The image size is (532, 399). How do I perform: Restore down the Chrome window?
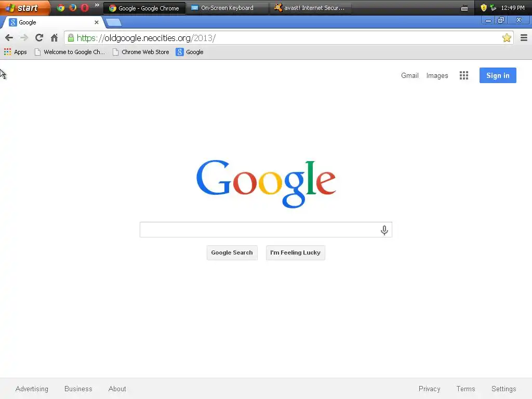click(501, 20)
